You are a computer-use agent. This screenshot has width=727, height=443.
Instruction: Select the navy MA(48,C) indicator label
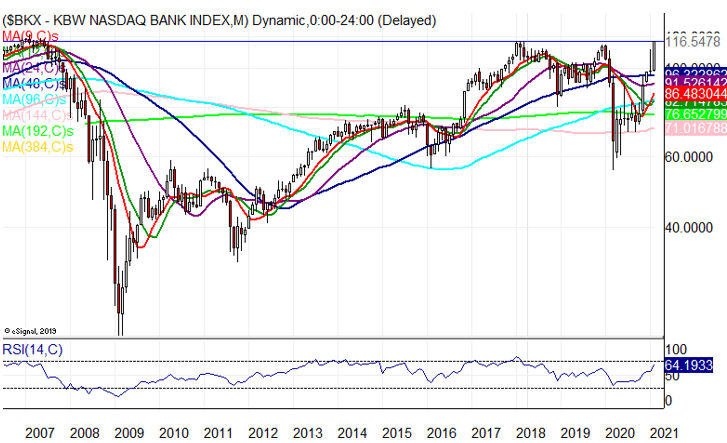[32, 83]
